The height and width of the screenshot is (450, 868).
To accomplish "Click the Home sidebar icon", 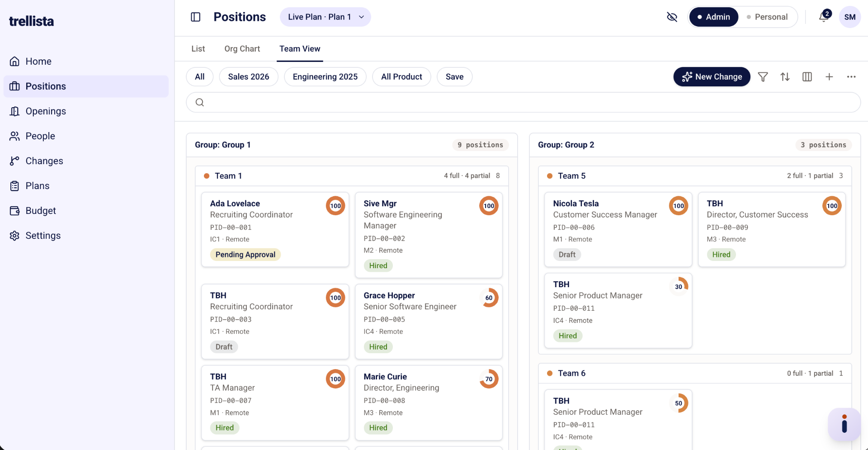I will click(x=15, y=62).
